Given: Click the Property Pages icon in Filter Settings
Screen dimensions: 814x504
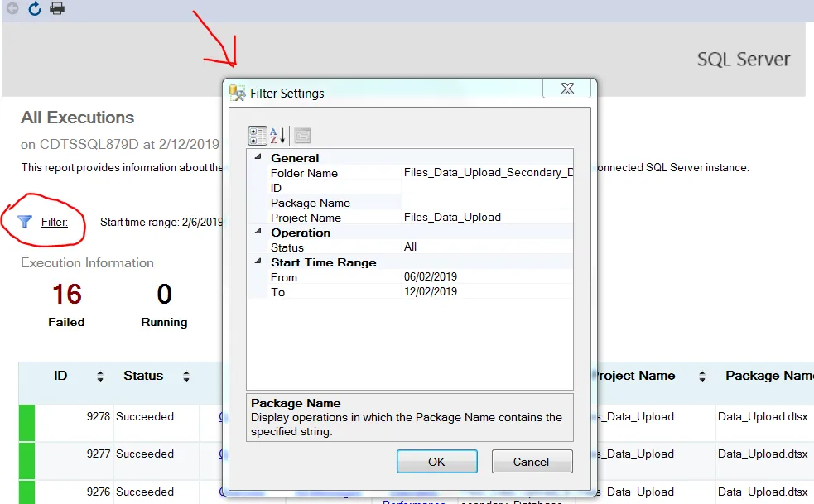Looking at the screenshot, I should pyautogui.click(x=302, y=136).
